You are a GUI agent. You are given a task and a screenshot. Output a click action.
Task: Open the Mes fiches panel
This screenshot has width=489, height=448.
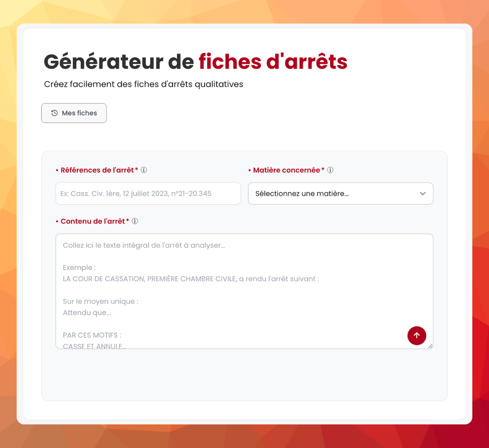coord(74,113)
